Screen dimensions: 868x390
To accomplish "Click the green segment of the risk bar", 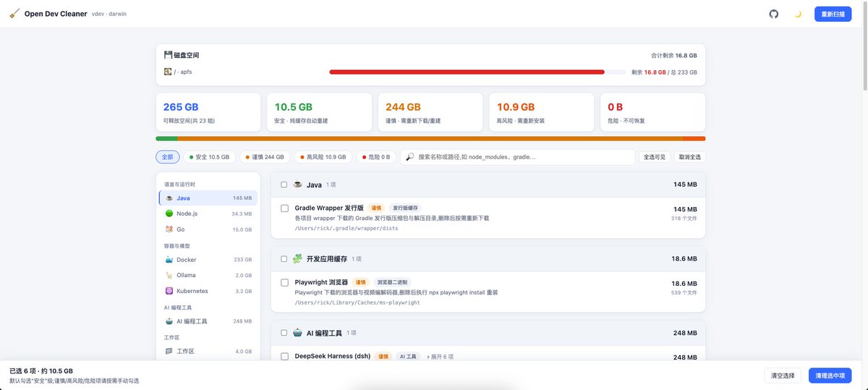I will pyautogui.click(x=166, y=138).
